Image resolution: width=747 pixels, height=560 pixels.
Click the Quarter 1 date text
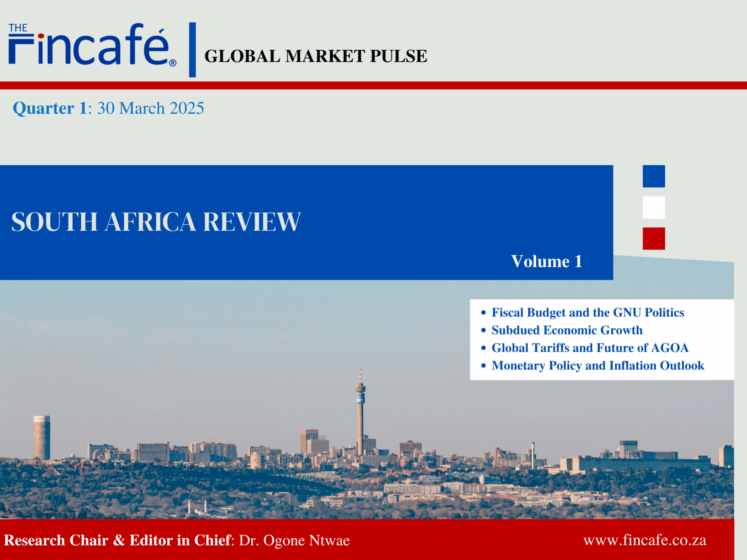108,108
